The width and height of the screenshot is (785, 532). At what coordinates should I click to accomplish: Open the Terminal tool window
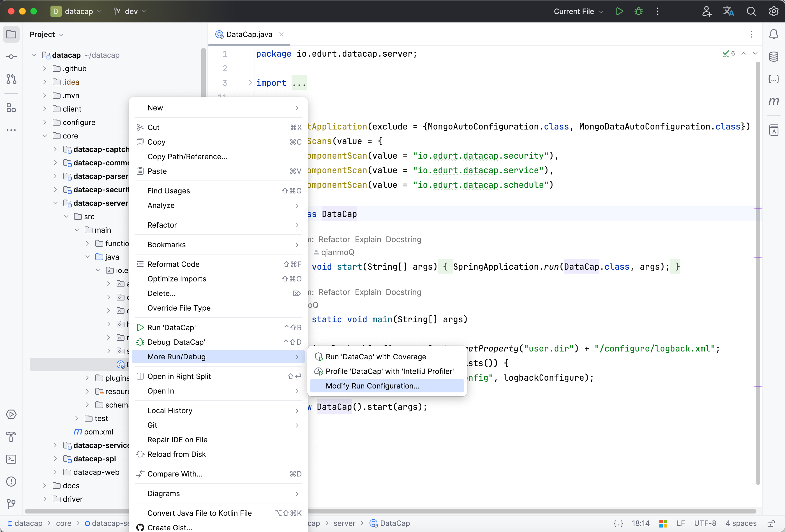pos(11,459)
